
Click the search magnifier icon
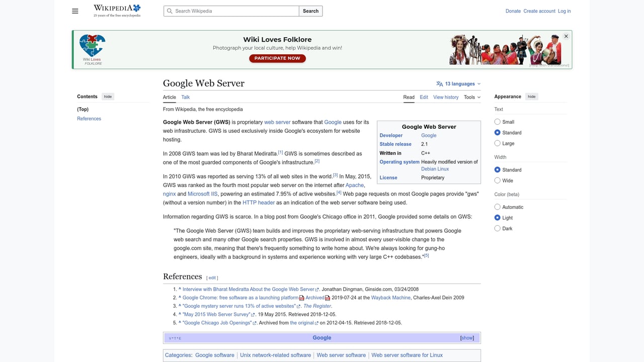coord(170,11)
